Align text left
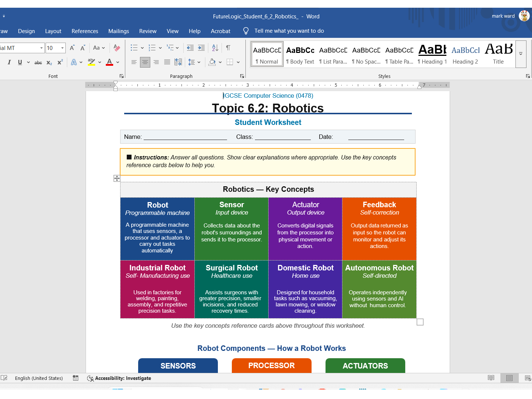Image resolution: width=532 pixels, height=399 pixels. [x=134, y=62]
